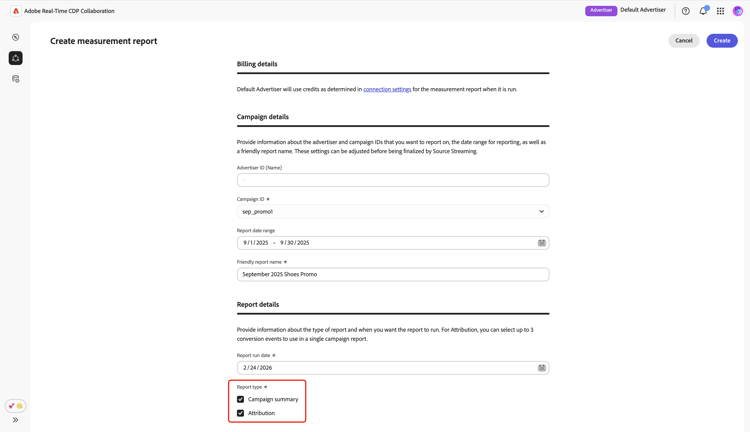Open the third sidebar data icon
This screenshot has width=750, height=432.
16,79
